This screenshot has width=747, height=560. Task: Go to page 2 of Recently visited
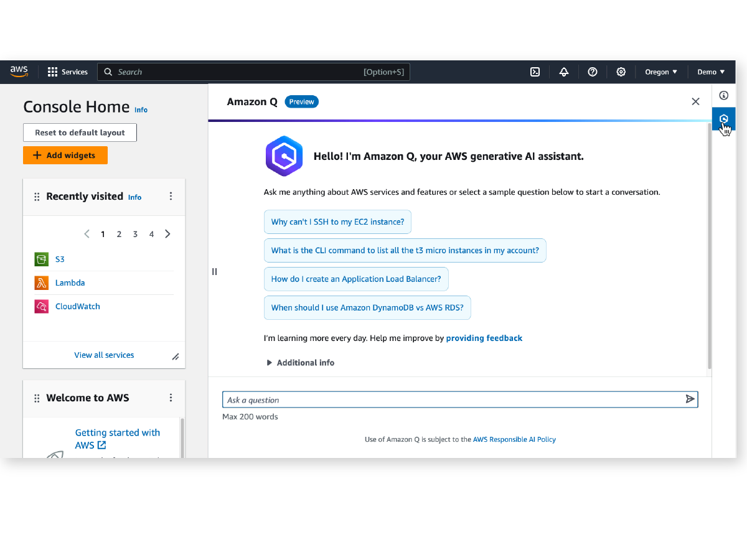[x=119, y=235]
